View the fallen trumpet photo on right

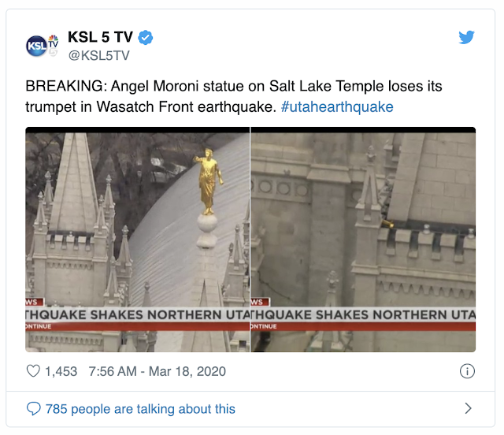click(363, 240)
